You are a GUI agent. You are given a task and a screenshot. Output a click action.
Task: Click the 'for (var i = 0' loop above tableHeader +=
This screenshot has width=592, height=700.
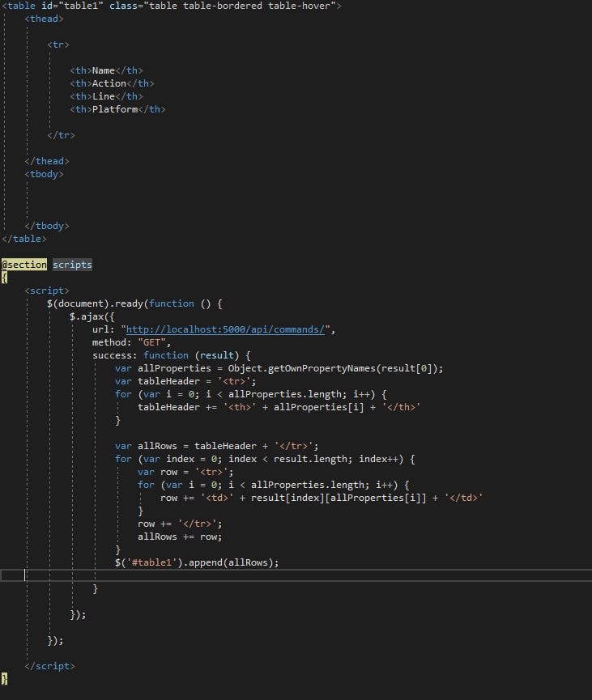tap(250, 394)
